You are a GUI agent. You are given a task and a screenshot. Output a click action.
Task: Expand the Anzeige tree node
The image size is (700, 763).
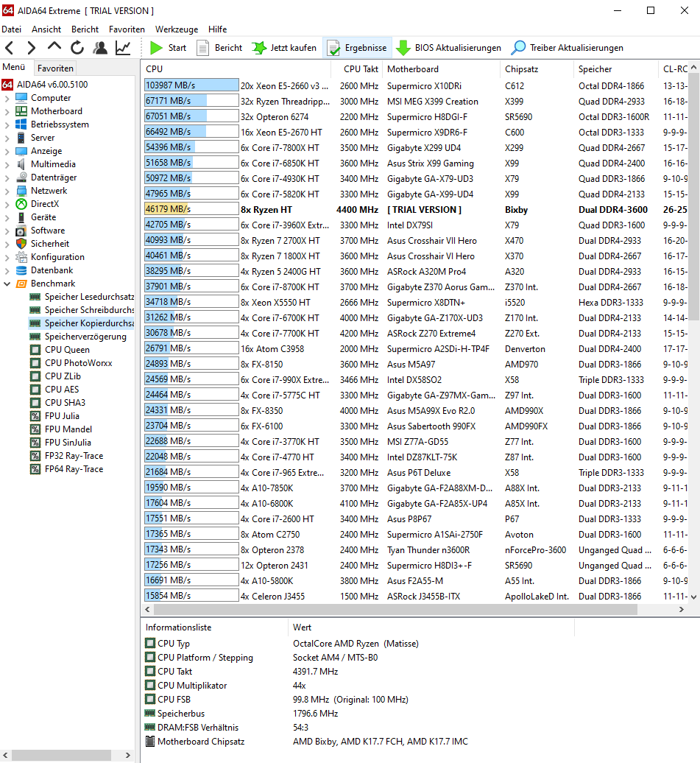pyautogui.click(x=7, y=151)
